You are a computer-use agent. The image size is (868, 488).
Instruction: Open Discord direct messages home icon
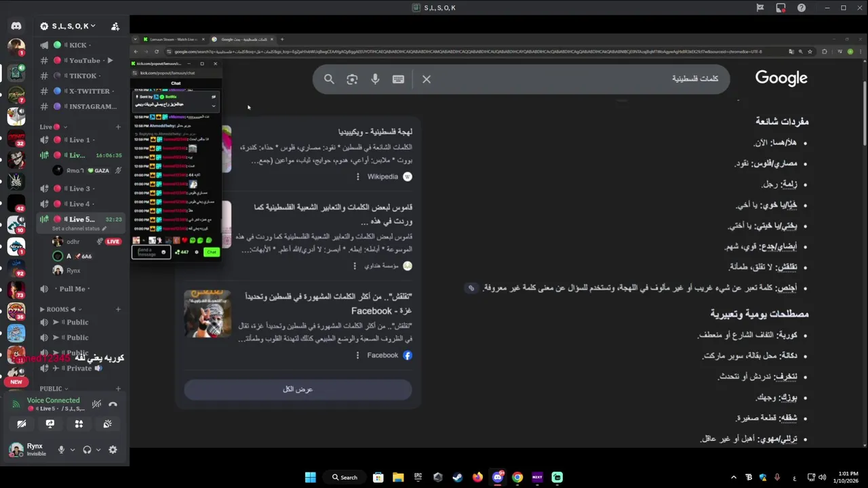click(16, 26)
